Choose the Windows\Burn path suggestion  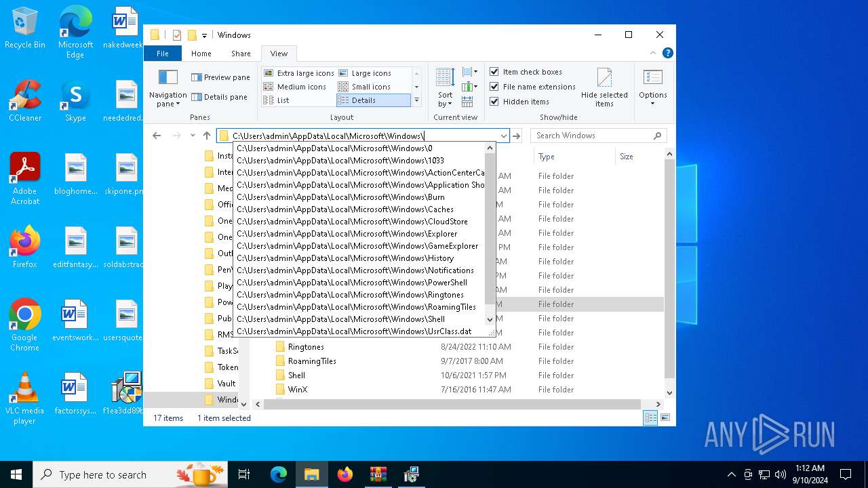pyautogui.click(x=359, y=197)
